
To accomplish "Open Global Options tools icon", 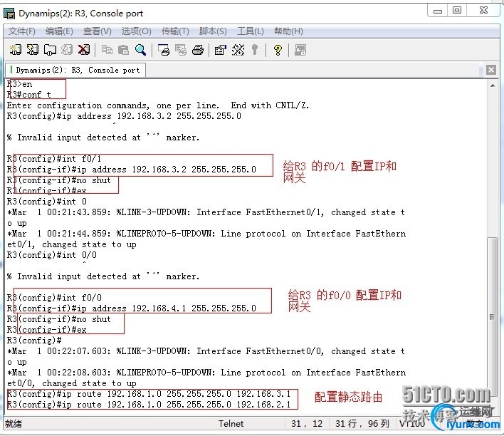I will click(238, 50).
